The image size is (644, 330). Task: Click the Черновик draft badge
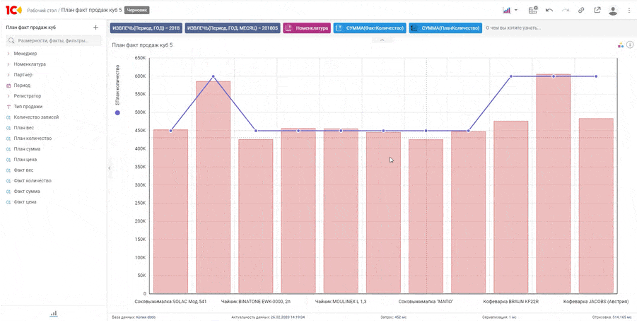click(136, 11)
